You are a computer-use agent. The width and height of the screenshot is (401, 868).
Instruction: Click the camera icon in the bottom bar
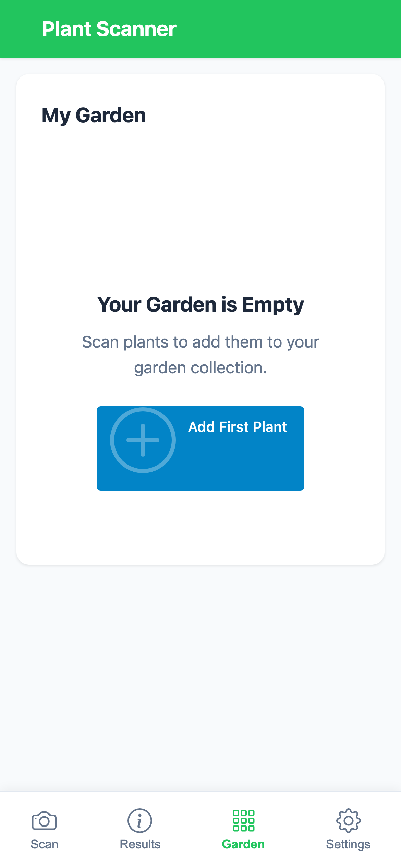click(x=44, y=821)
